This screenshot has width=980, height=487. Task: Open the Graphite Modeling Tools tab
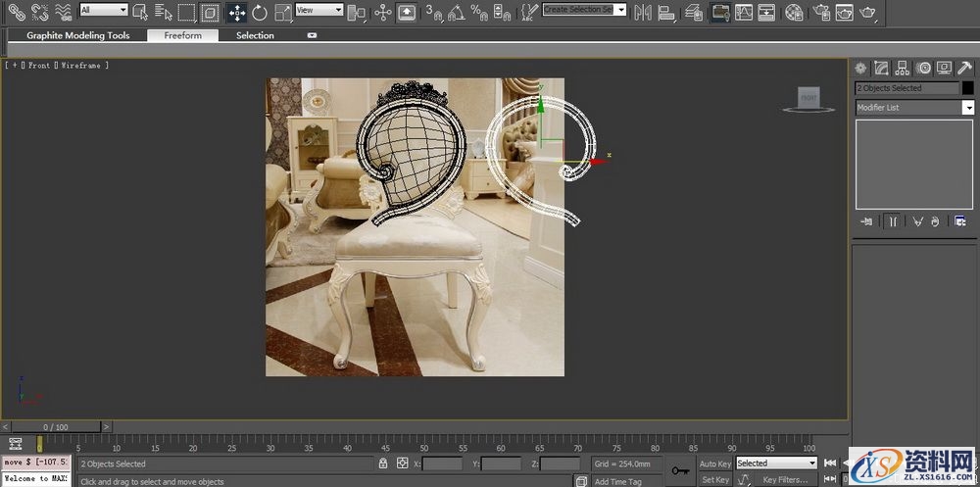[77, 35]
